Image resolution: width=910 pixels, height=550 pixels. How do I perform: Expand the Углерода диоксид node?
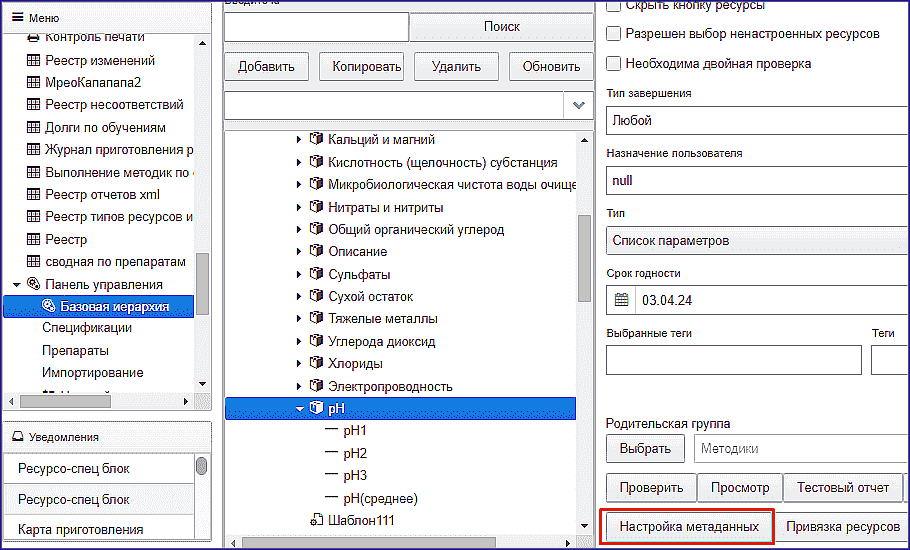pyautogui.click(x=299, y=341)
